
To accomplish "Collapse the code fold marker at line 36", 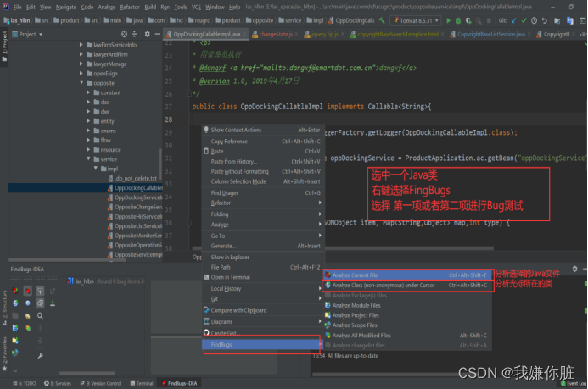I will [x=189, y=223].
